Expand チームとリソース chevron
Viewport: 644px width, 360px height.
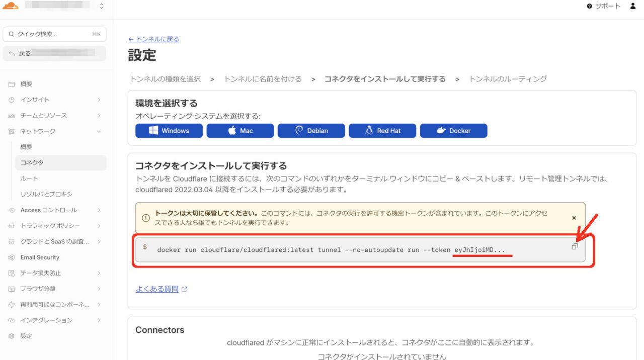click(99, 116)
